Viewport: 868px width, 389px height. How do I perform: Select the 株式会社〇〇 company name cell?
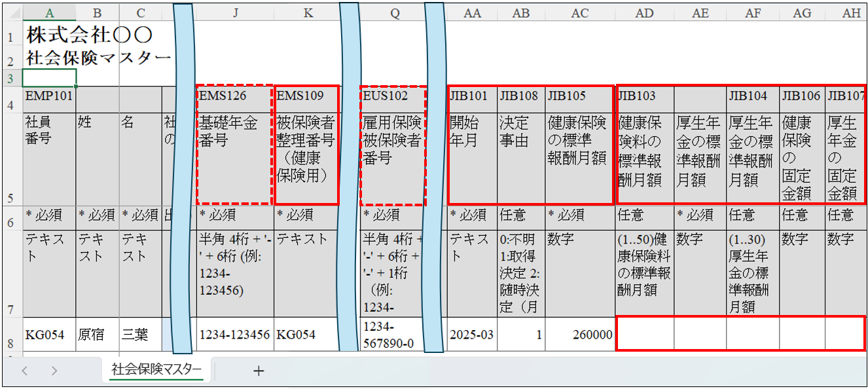[x=90, y=35]
